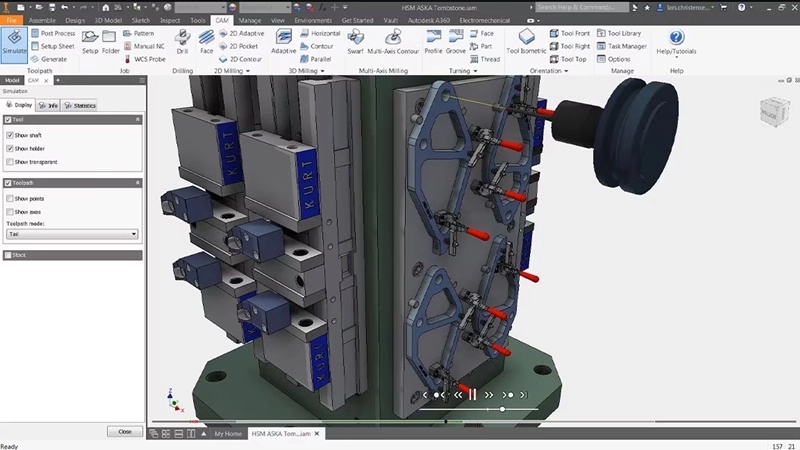Choose Multi-Axis Contour operation

(393, 42)
